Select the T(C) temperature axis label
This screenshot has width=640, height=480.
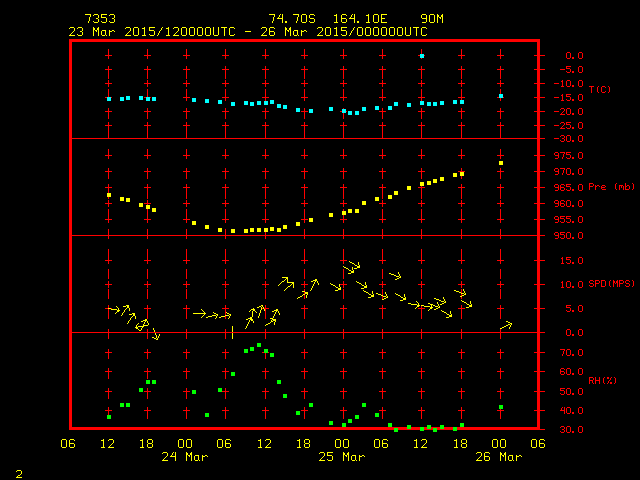pos(599,90)
